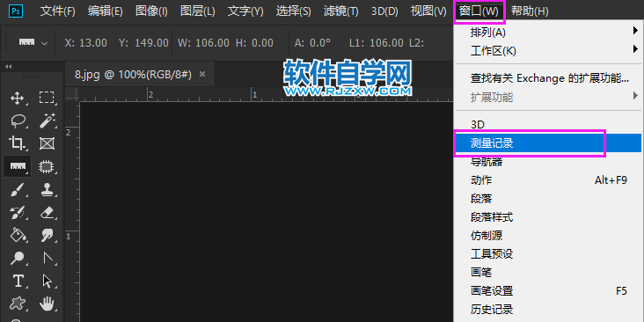Choose 工具预设 menu entry

tap(549, 254)
